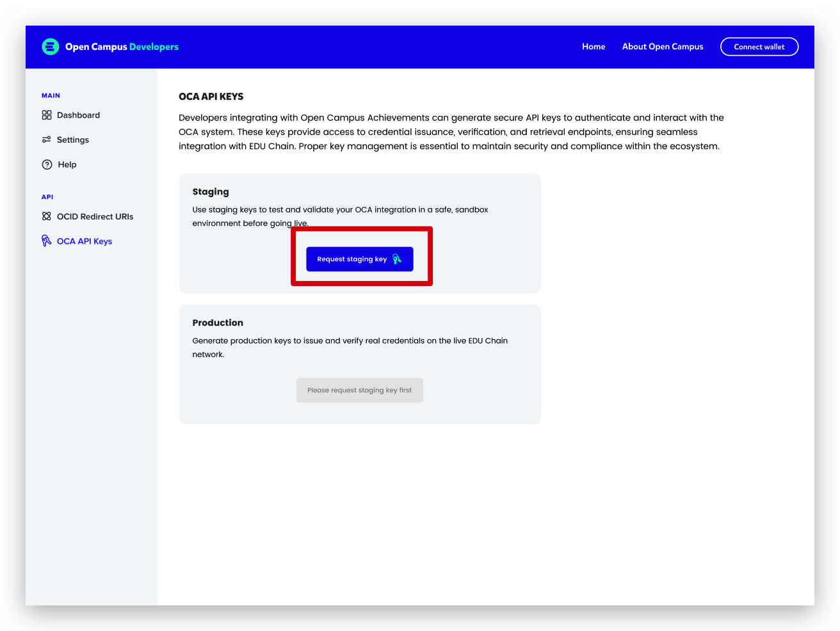Click the 'API' sidebar section label
Viewport: 840px width, 631px height.
47,197
